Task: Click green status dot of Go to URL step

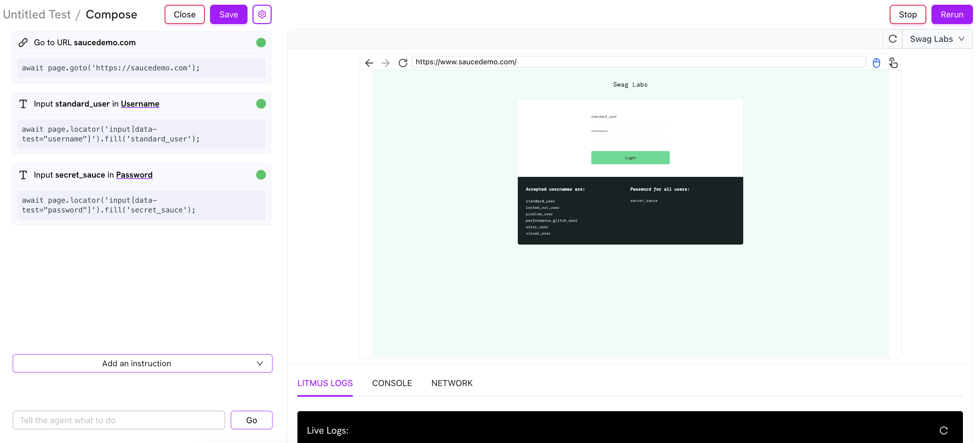Action: coord(261,43)
